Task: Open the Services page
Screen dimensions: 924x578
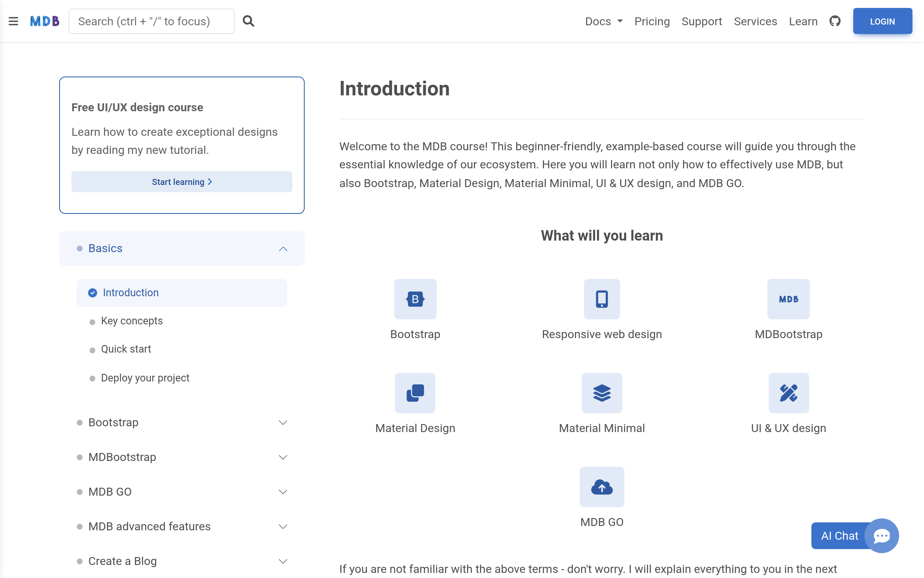Action: coord(755,21)
